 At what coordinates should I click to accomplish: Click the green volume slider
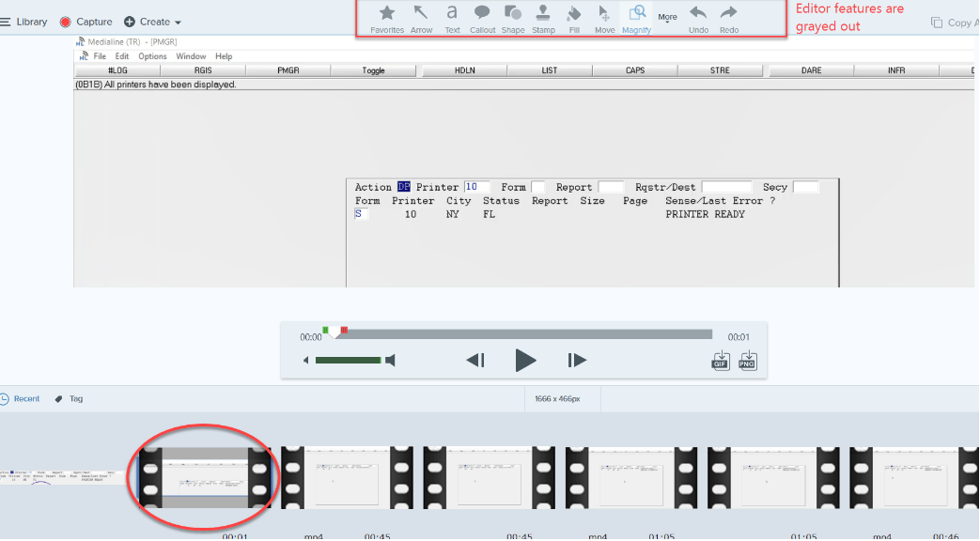point(348,360)
